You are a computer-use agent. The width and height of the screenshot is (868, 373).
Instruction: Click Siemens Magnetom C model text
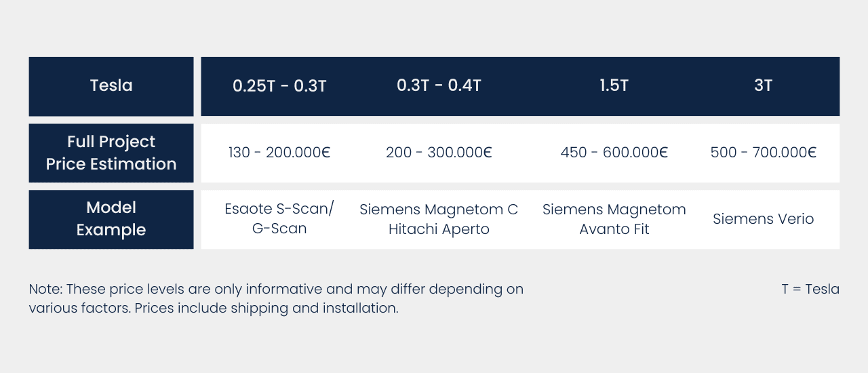[439, 210]
